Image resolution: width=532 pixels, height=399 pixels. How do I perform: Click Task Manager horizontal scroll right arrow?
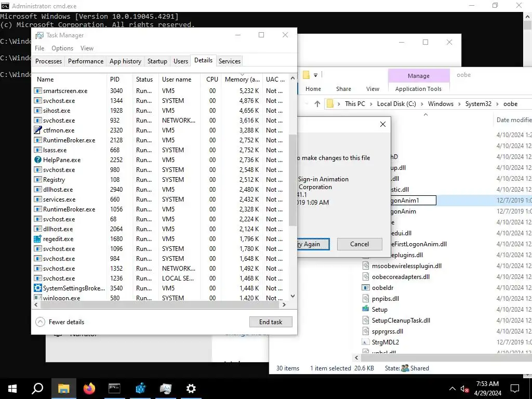(x=284, y=304)
